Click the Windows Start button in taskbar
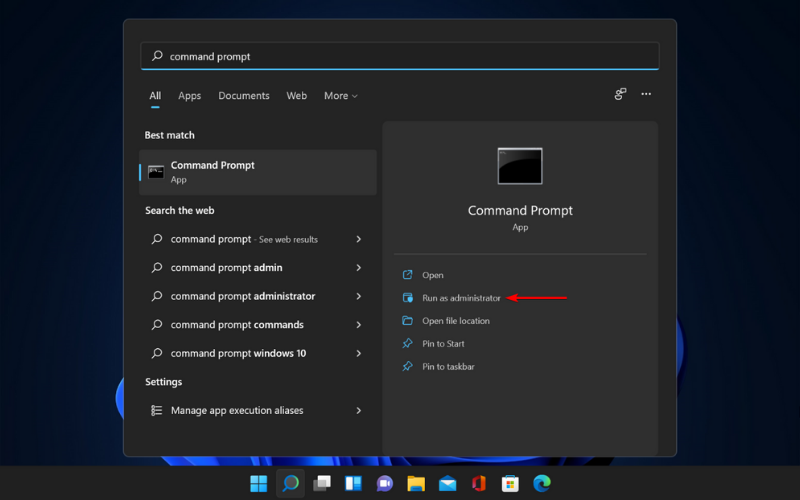The image size is (800, 500). click(x=259, y=483)
